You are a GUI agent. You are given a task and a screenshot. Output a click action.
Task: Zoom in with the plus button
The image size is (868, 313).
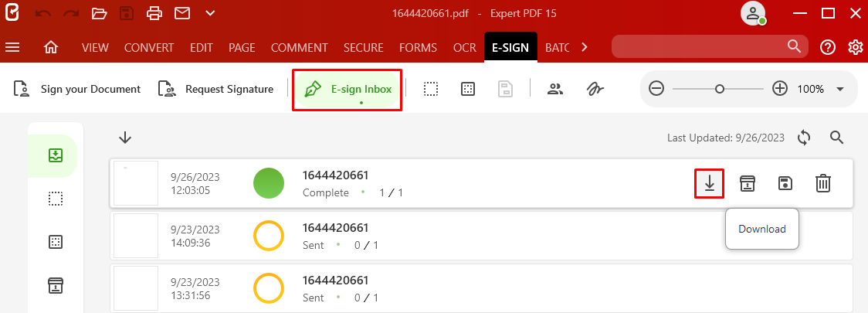(780, 89)
